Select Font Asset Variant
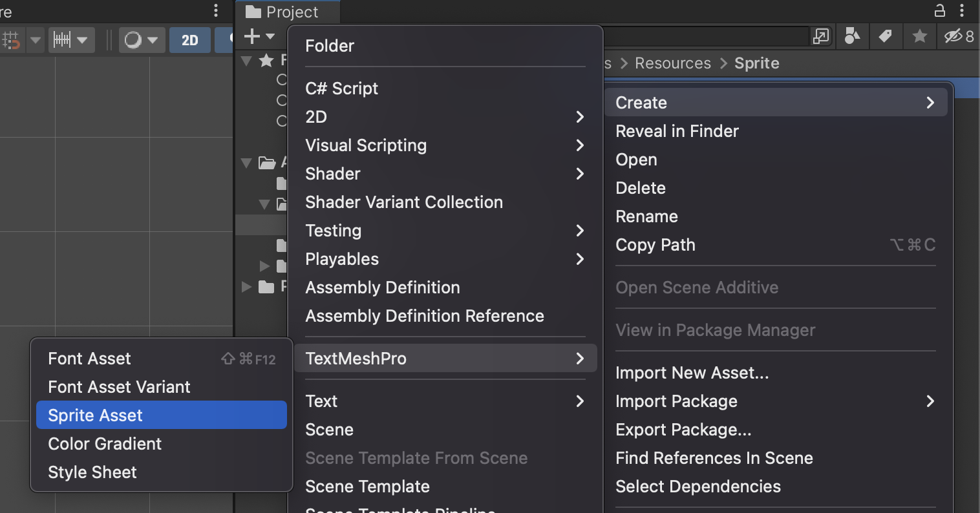The width and height of the screenshot is (980, 513). (119, 386)
